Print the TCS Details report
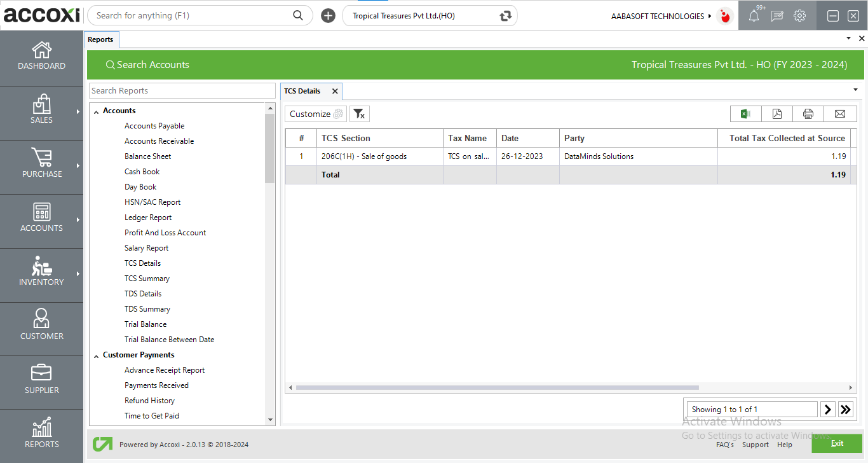This screenshot has width=868, height=463. tap(808, 114)
